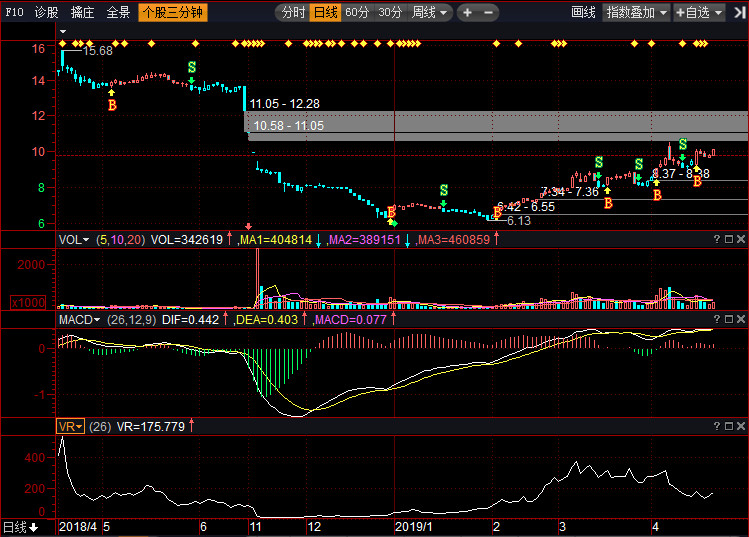Screen dimensions: 749x537
Task: Maximize the MACD indicator panel
Action: (728, 319)
